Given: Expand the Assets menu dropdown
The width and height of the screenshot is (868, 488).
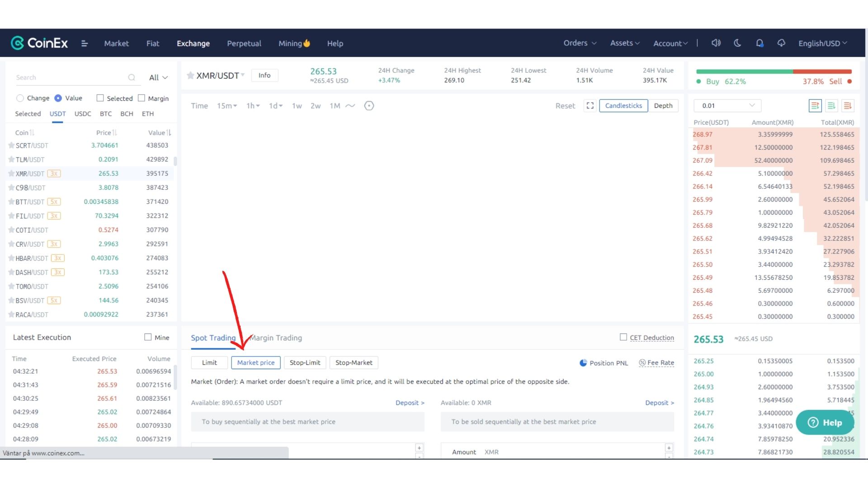Looking at the screenshot, I should click(x=625, y=43).
